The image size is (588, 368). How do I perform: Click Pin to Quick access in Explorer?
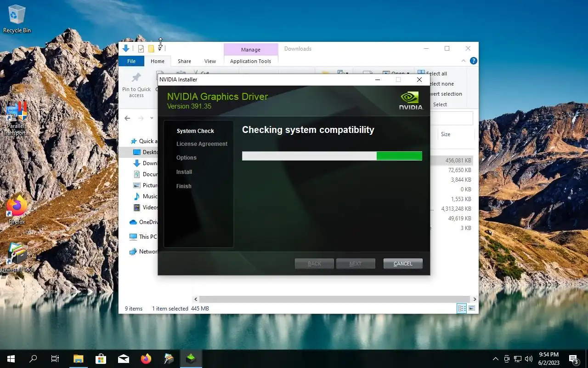[x=136, y=86]
